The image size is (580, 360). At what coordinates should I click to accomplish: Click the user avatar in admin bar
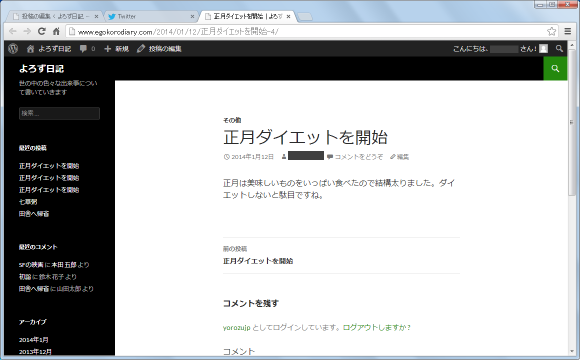point(543,48)
